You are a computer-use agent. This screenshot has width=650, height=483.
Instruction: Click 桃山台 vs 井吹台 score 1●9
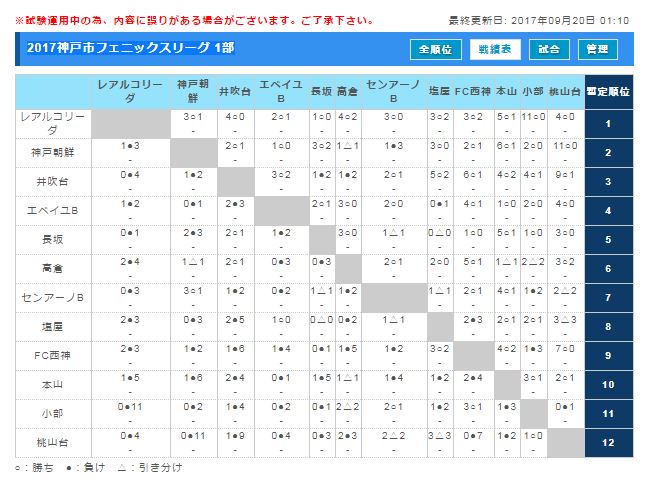(235, 436)
